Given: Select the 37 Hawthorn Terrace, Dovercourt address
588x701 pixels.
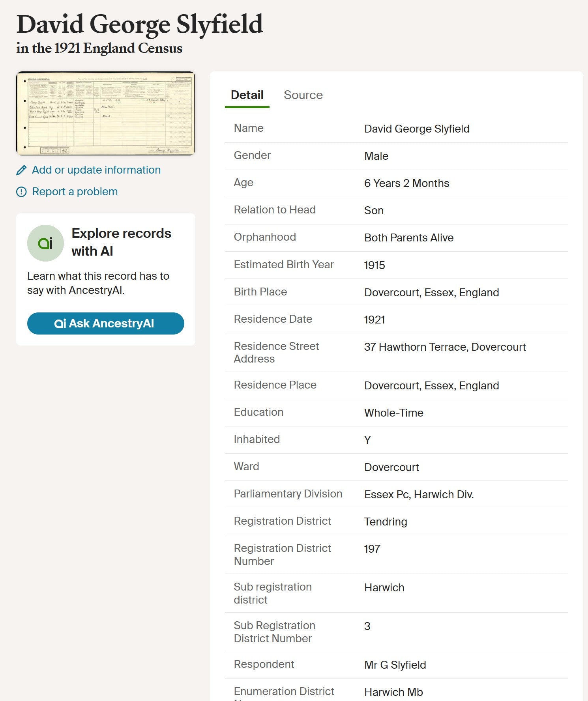Looking at the screenshot, I should 445,347.
